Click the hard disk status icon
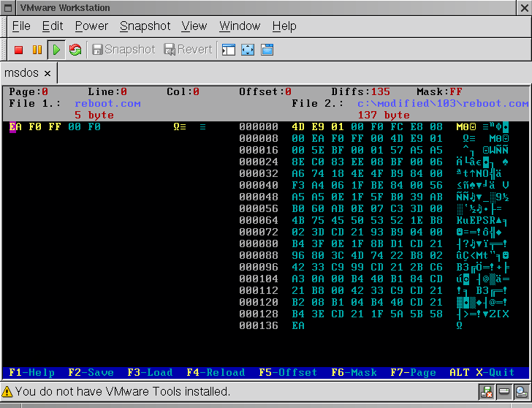 tap(503, 392)
